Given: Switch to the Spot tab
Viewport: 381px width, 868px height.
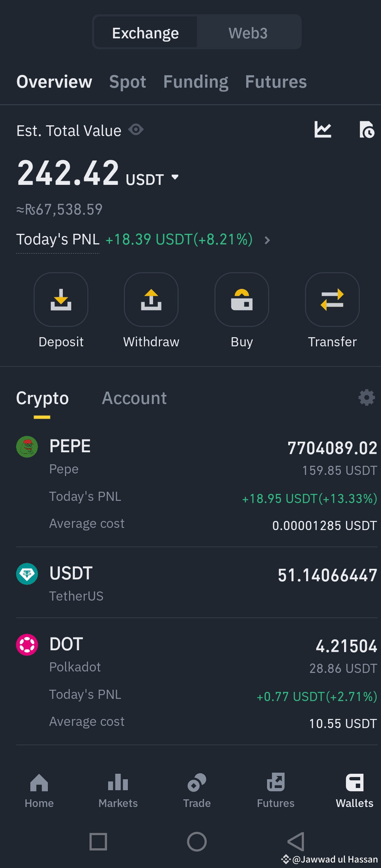Looking at the screenshot, I should click(127, 81).
